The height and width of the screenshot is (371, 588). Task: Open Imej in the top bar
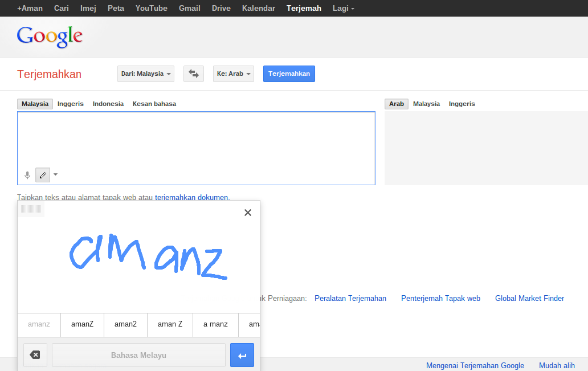[88, 8]
